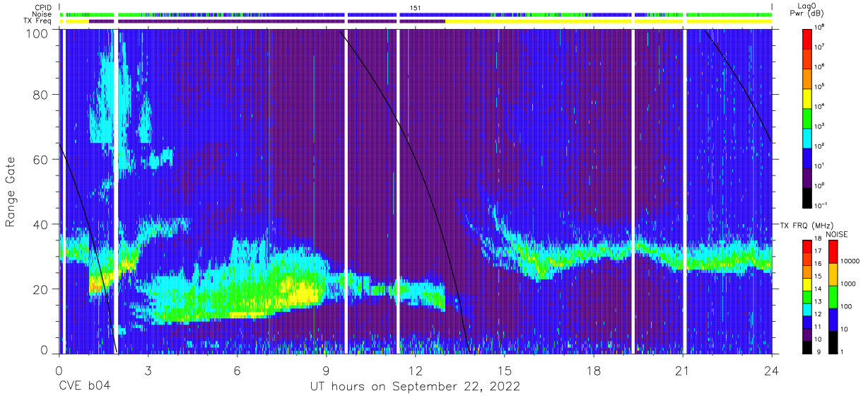Select the red segment of TX FRQ colorbar
This screenshot has width=868, height=401.
807,246
